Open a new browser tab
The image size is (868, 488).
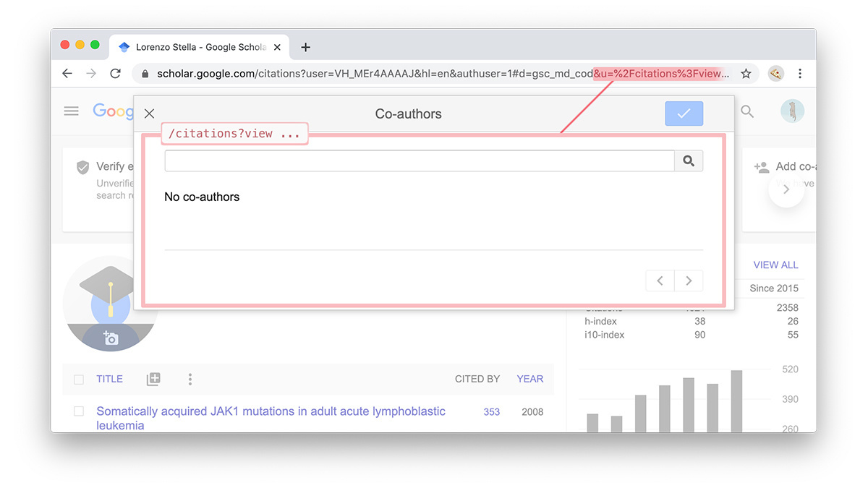tap(305, 47)
